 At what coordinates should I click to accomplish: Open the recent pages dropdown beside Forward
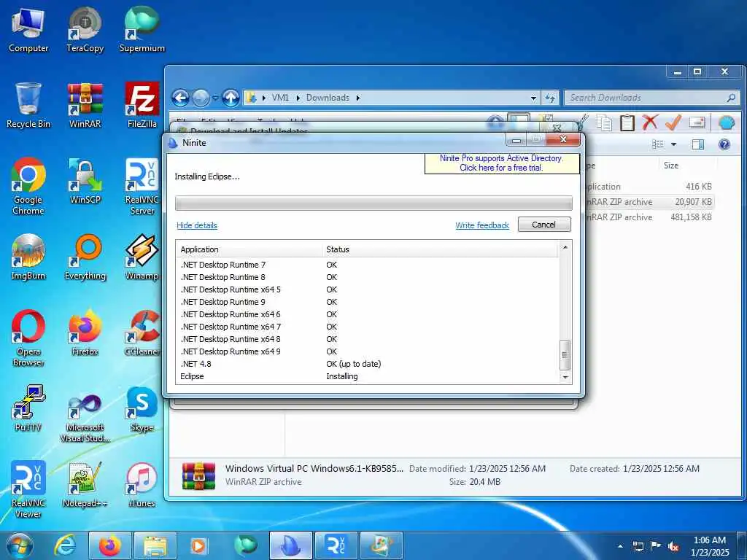click(x=215, y=98)
